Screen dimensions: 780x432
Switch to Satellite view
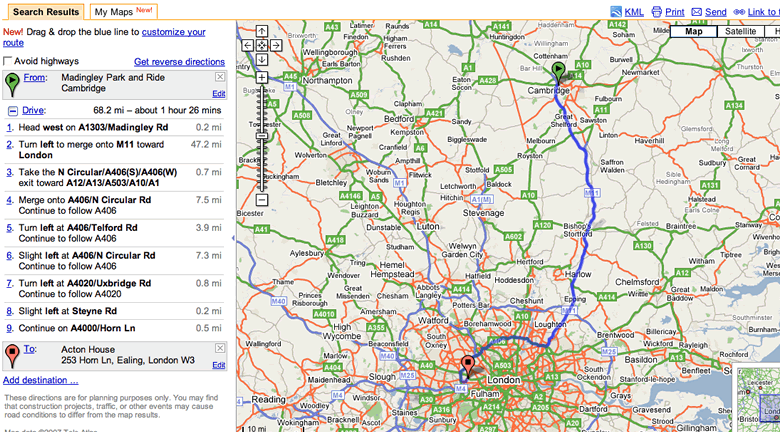[x=740, y=31]
